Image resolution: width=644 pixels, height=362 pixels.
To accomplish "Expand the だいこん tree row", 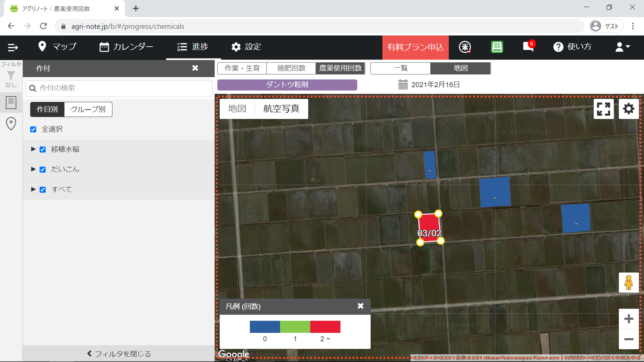I will pyautogui.click(x=33, y=169).
